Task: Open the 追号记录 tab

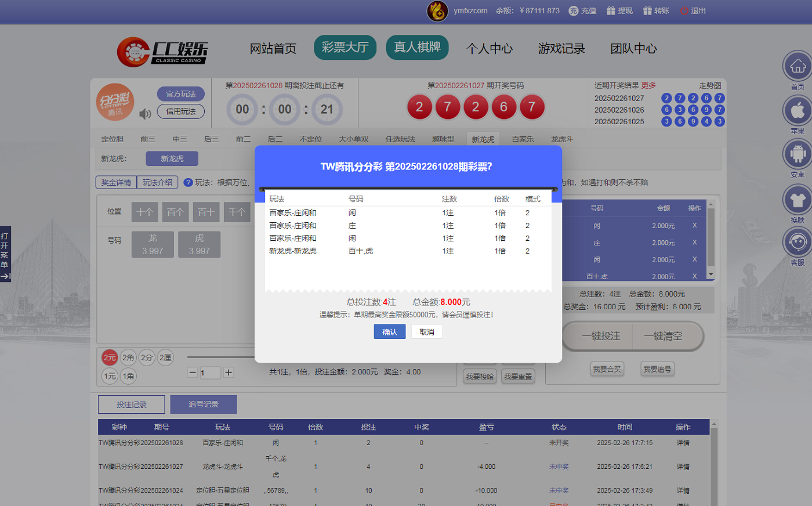Action: [x=203, y=404]
